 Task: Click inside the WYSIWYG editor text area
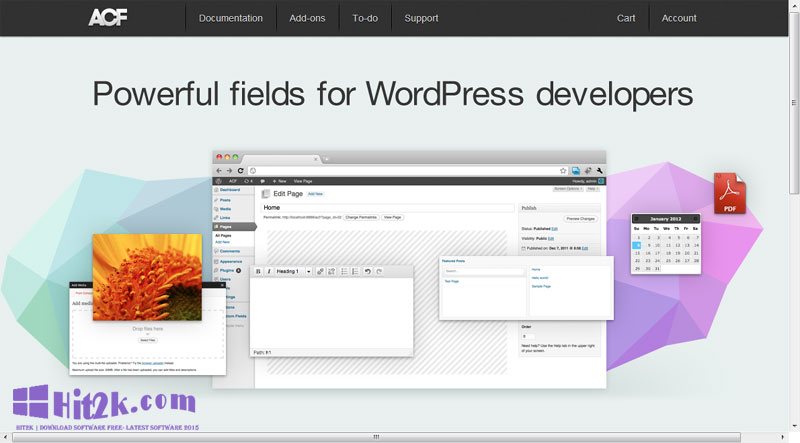coord(331,313)
